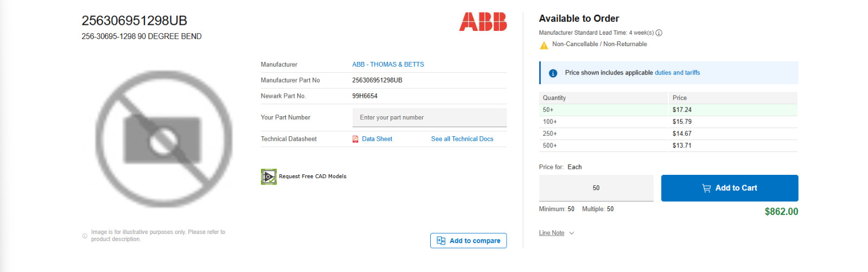Image resolution: width=868 pixels, height=272 pixels.
Task: Follow the duties and tariffs link
Action: coord(677,73)
